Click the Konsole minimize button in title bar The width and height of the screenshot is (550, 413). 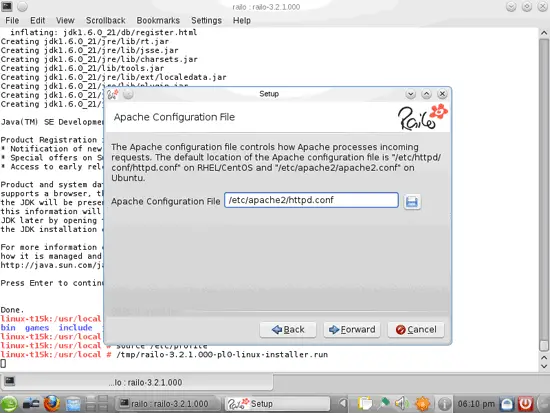[x=511, y=6]
